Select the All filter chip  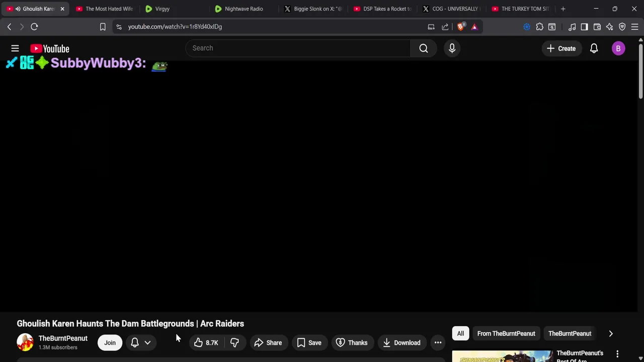(460, 333)
